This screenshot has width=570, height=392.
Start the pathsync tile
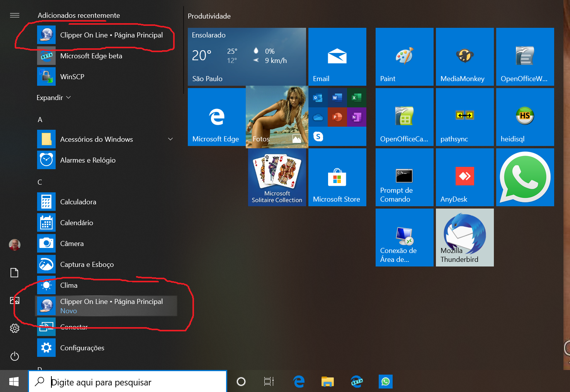tap(465, 117)
